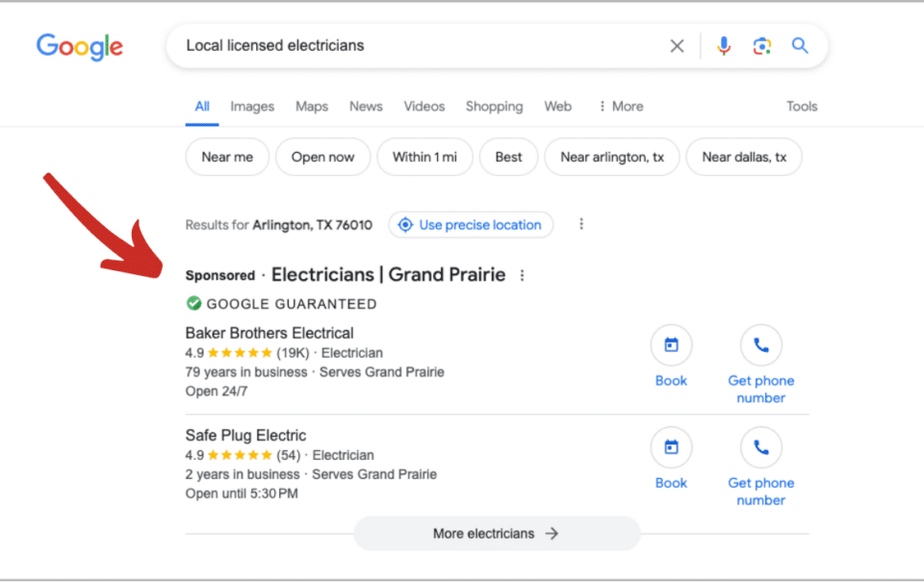Clear the search box with the X icon
The height and width of the screenshot is (582, 924).
pos(677,46)
